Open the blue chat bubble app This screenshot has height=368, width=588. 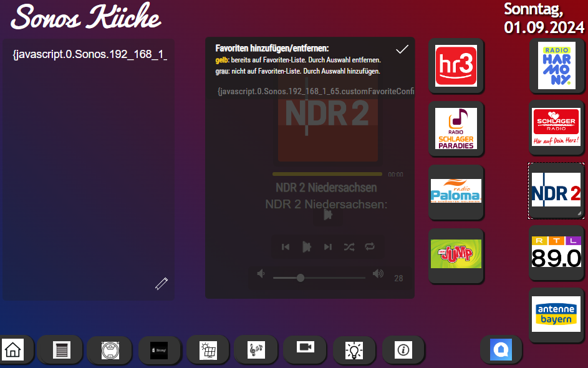click(501, 349)
